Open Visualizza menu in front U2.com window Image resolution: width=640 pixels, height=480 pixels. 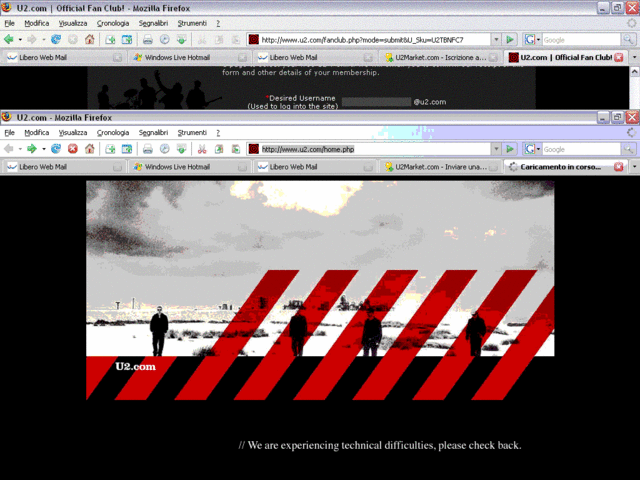pos(73,133)
